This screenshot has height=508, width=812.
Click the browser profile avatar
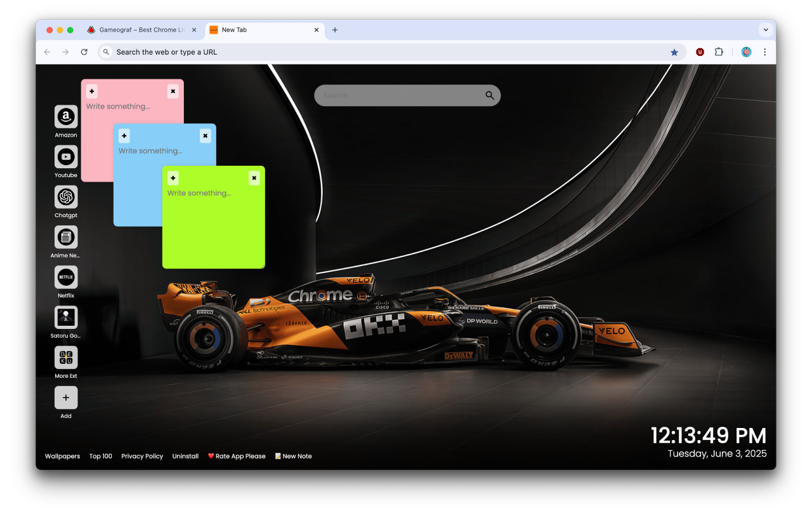coord(746,51)
